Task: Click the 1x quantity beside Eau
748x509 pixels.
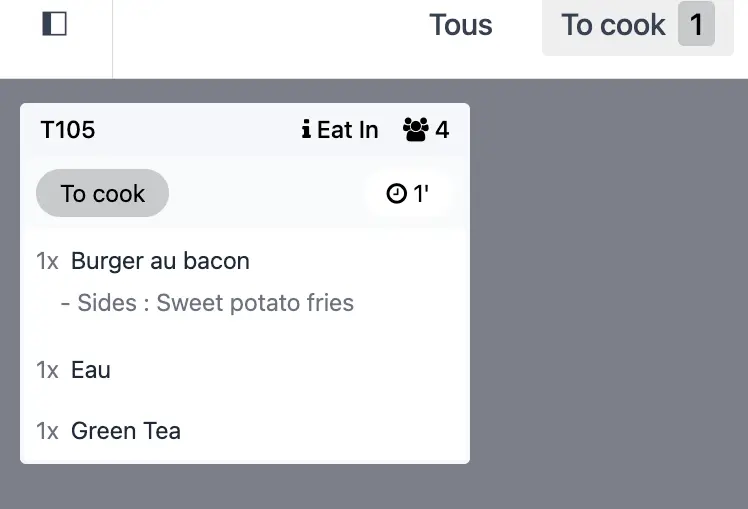Action: click(x=48, y=370)
